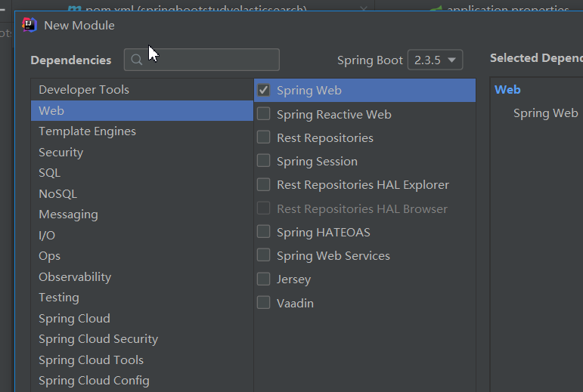The image size is (583, 392).
Task: Choose the Ops category
Action: (142, 256)
